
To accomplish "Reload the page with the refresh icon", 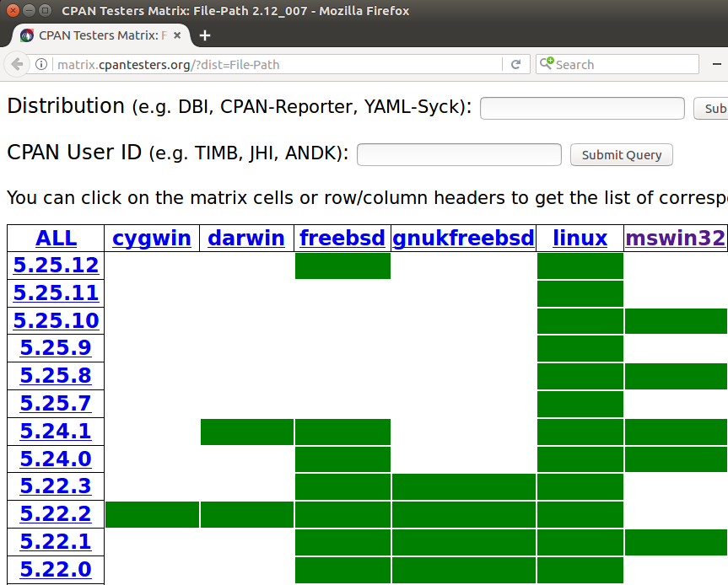I will [515, 65].
